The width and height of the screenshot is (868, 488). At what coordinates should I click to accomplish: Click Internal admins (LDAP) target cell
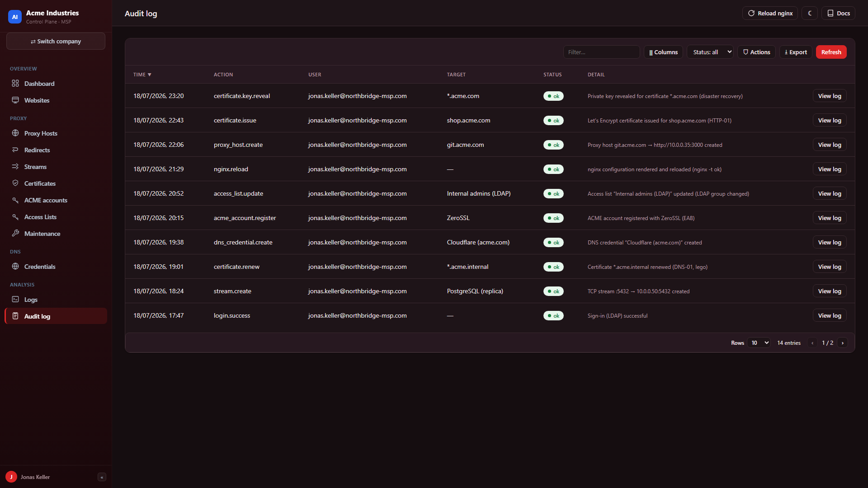(479, 193)
